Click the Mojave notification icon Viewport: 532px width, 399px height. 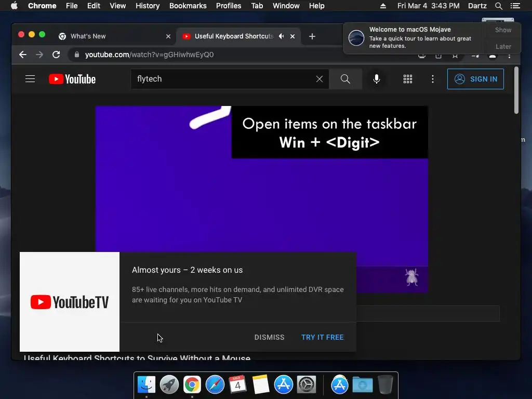point(356,37)
